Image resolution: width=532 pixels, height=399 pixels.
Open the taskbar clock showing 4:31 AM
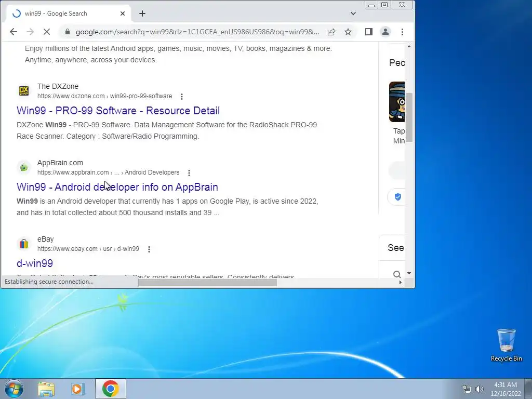coord(506,389)
